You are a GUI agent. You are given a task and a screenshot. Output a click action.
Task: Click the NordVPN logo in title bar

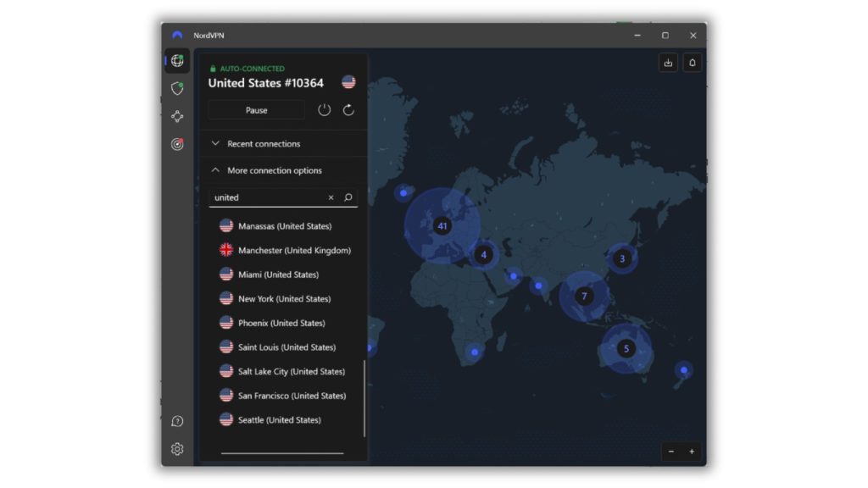click(177, 36)
